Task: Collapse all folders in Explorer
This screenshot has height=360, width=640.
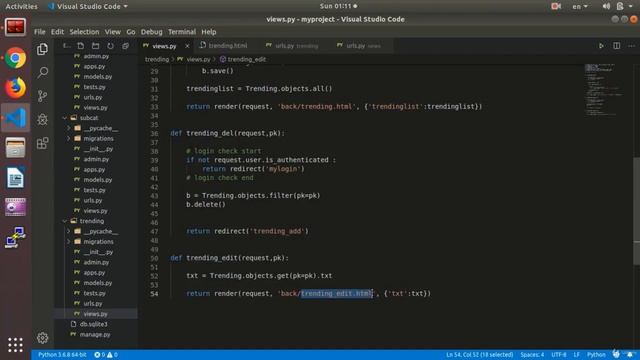Action: (125, 46)
